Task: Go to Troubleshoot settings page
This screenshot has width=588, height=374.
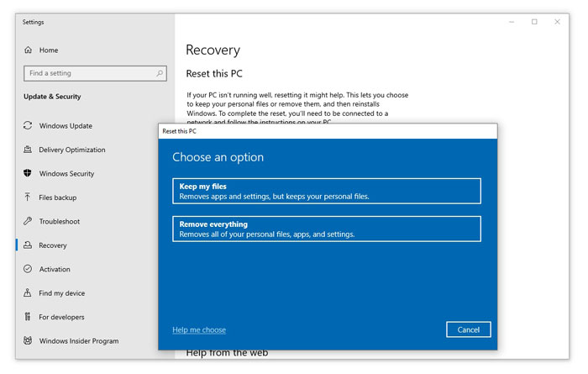Action: point(60,222)
